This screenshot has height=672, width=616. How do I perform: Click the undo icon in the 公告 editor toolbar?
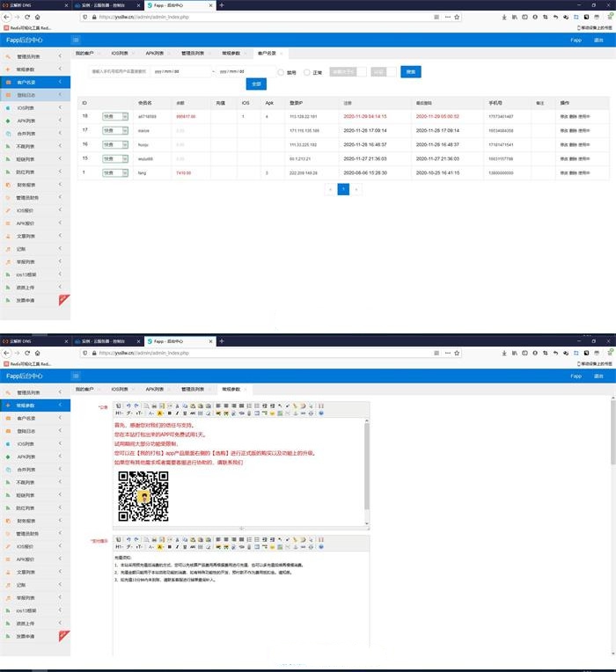(x=128, y=405)
